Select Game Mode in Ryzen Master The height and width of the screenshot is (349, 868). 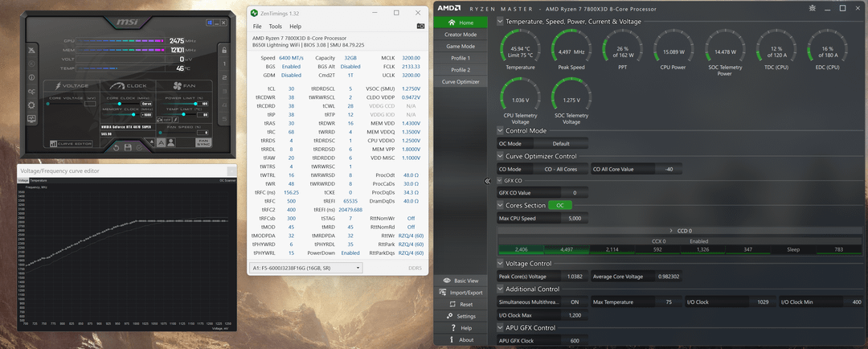[x=461, y=47]
